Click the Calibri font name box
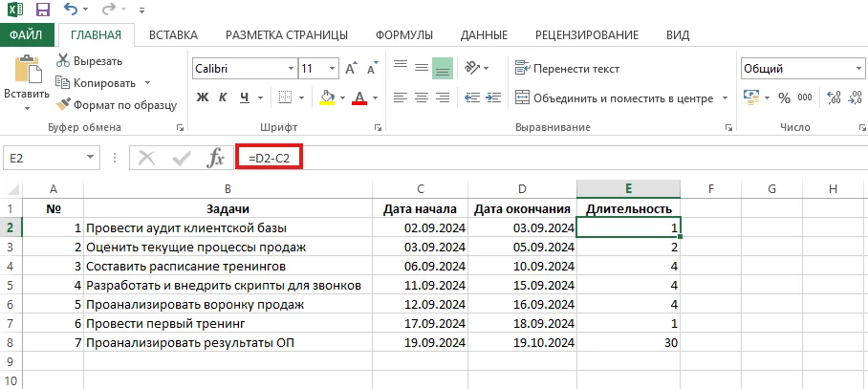 239,69
